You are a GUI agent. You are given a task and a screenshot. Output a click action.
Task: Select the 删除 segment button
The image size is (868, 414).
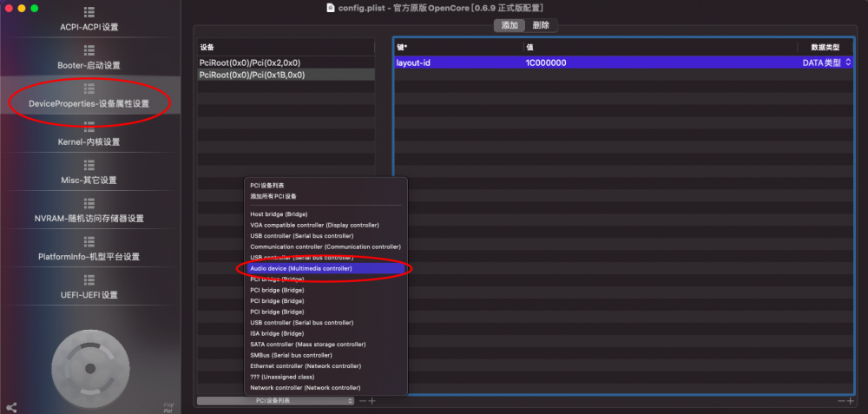pos(541,25)
